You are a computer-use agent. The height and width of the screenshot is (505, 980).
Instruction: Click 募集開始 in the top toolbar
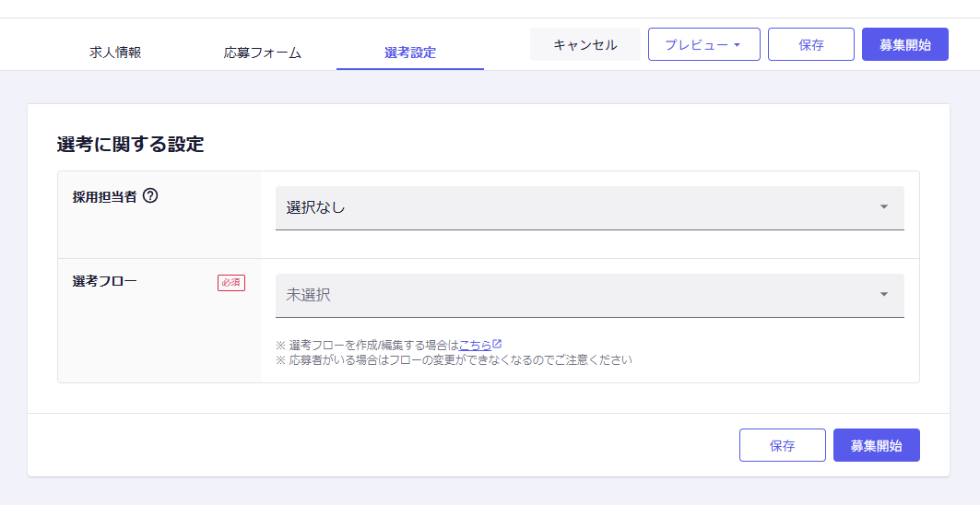904,44
